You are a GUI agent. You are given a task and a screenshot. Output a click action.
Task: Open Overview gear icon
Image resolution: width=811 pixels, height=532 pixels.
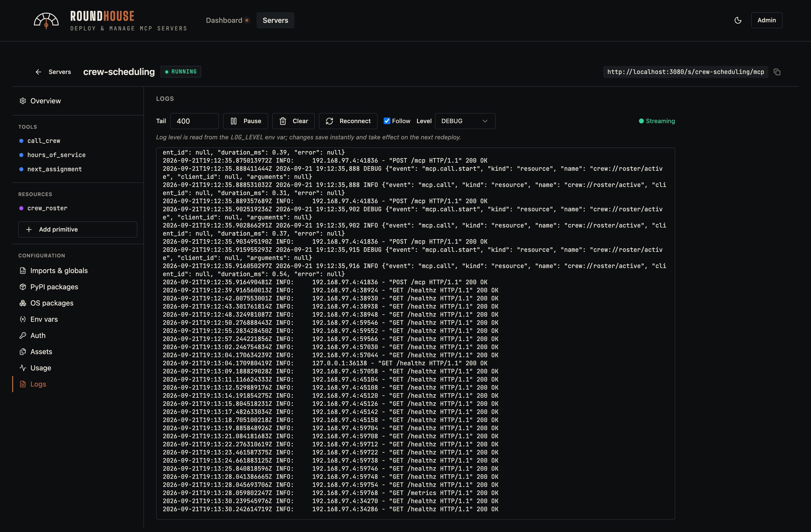tap(23, 101)
